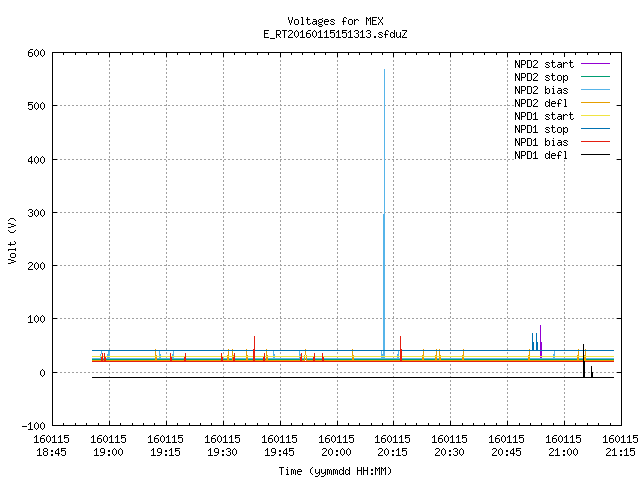Click purple NPD2 start legend line sample

(x=596, y=64)
